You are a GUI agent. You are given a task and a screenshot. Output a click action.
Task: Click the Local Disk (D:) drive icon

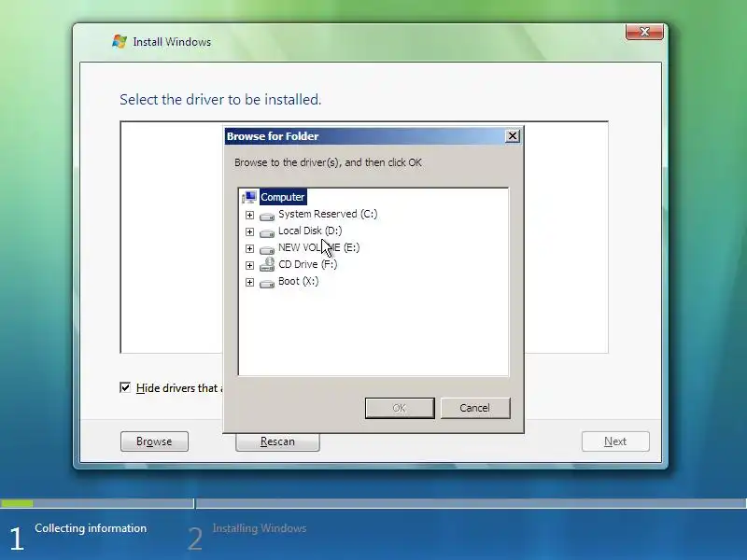[267, 232]
